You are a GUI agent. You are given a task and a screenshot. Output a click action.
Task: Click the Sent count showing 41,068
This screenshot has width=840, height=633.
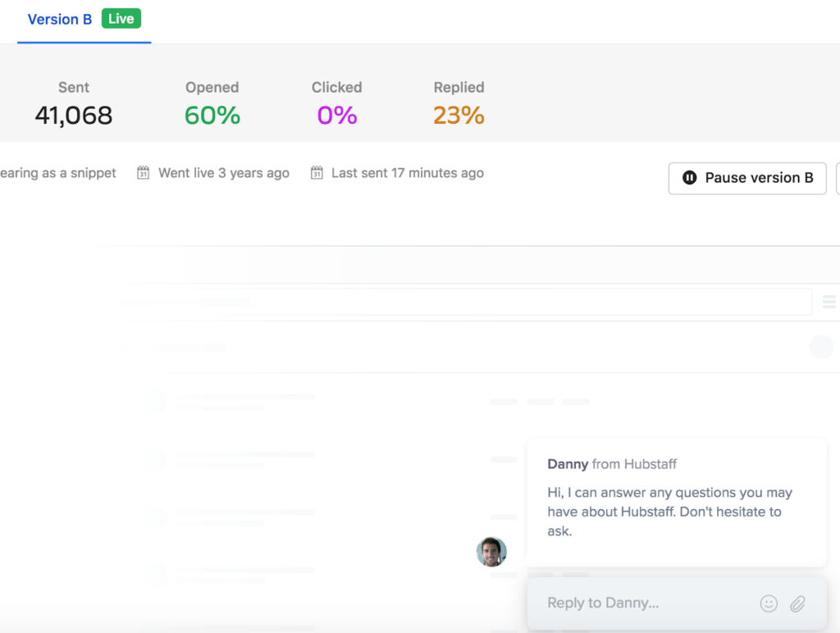[x=73, y=115]
